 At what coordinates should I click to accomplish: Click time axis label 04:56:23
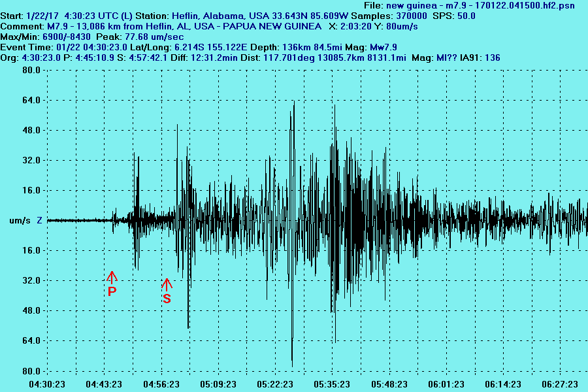pos(161,384)
